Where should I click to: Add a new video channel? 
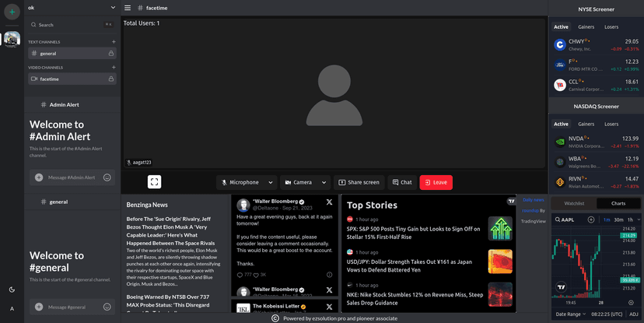point(114,68)
